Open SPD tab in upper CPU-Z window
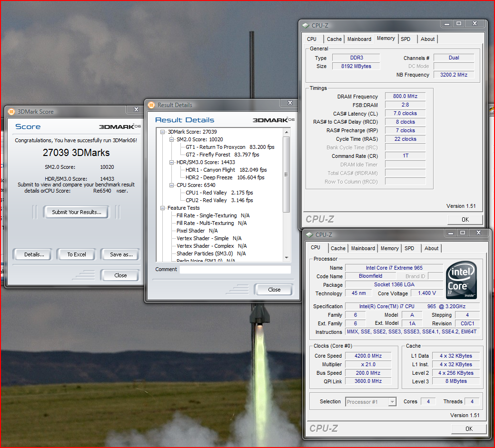This screenshot has width=495, height=448. tap(406, 39)
